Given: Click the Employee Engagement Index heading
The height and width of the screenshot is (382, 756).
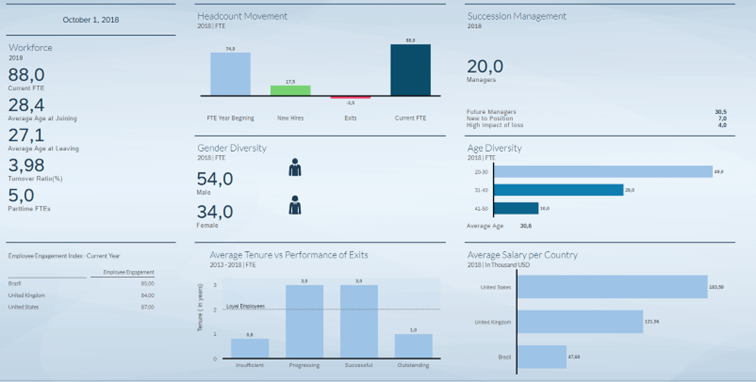Looking at the screenshot, I should click(x=64, y=256).
